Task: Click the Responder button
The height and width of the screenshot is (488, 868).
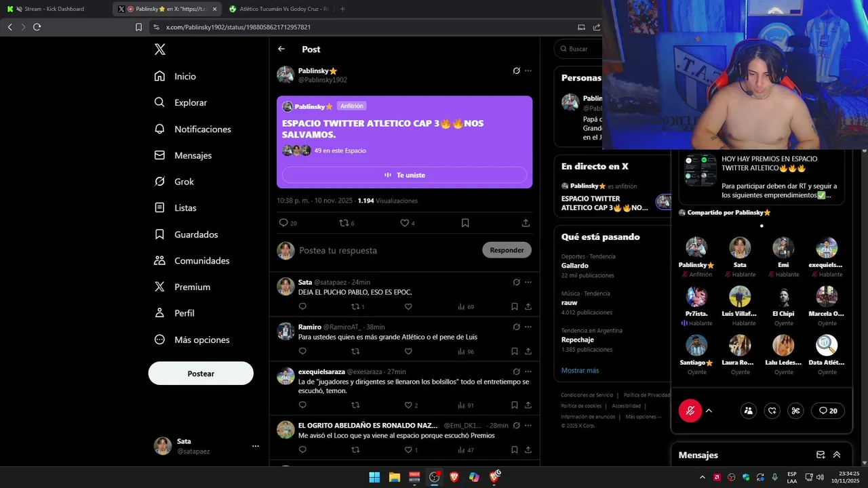Action: (x=507, y=250)
